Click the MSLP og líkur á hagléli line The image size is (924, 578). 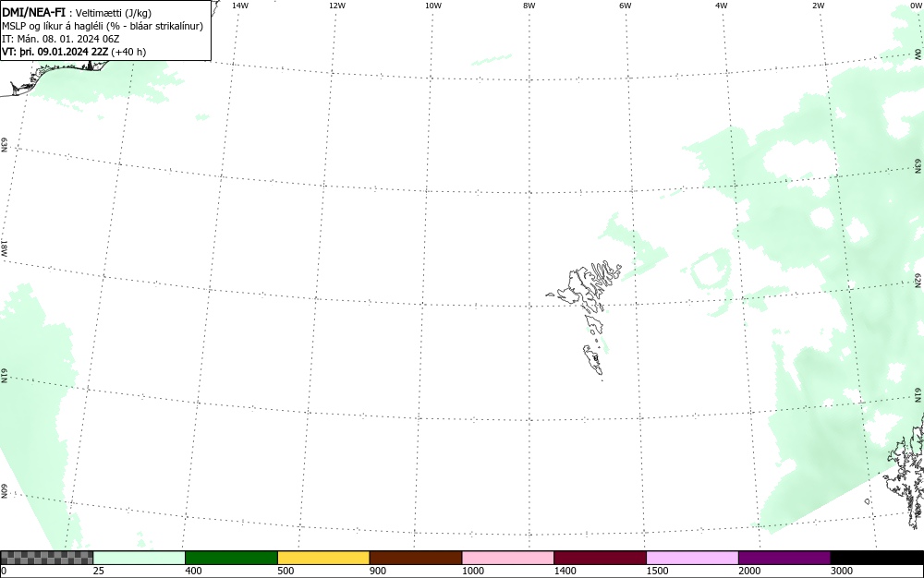coord(103,26)
